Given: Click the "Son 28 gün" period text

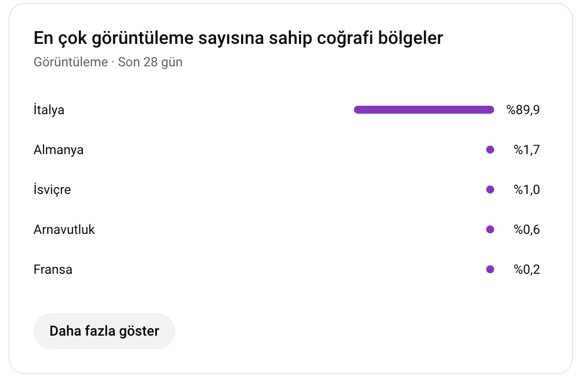Looking at the screenshot, I should 150,62.
